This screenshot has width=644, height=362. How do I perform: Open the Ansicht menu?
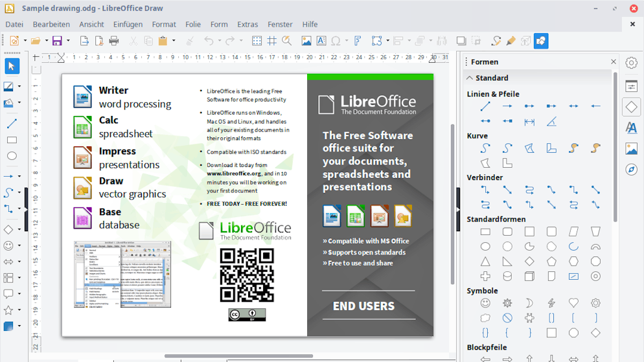tap(91, 24)
